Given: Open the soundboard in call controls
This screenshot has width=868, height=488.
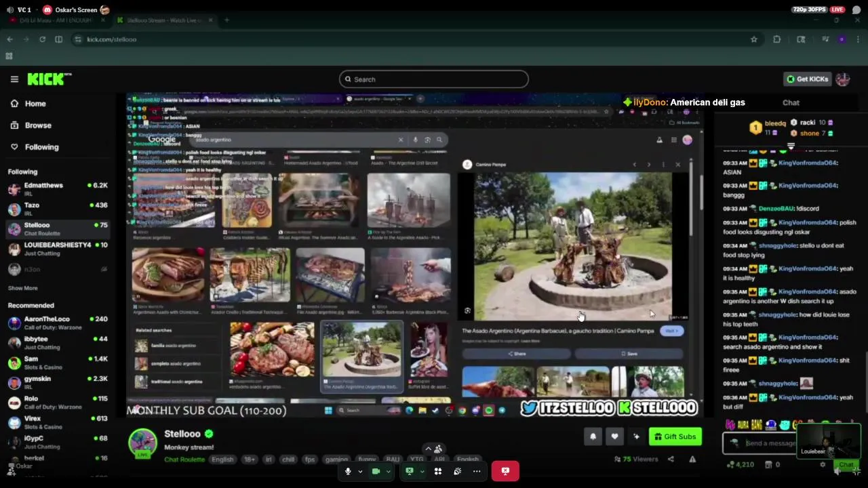Looking at the screenshot, I should coord(458,472).
